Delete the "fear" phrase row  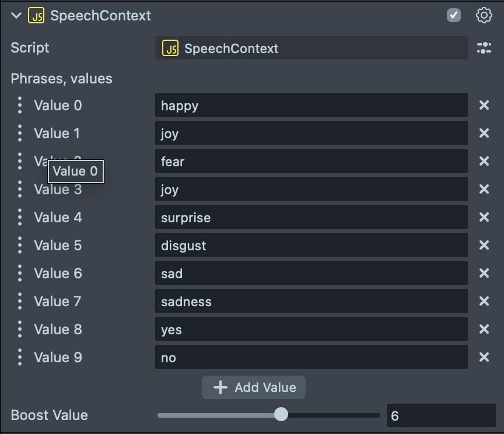point(484,162)
